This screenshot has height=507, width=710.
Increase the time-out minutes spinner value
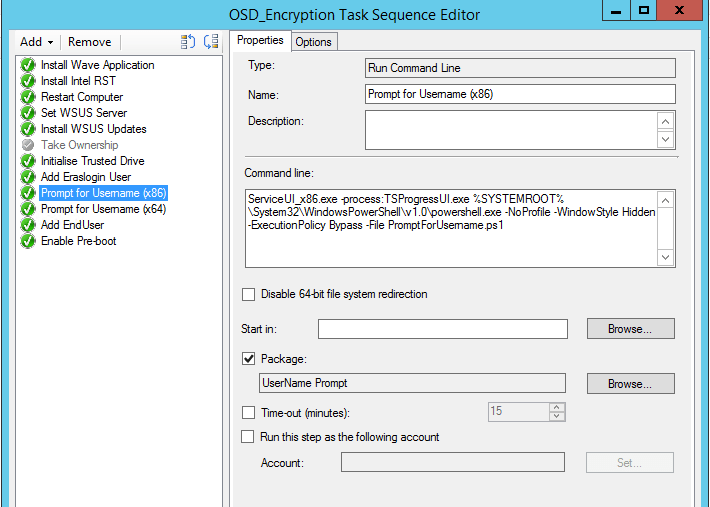pos(557,407)
